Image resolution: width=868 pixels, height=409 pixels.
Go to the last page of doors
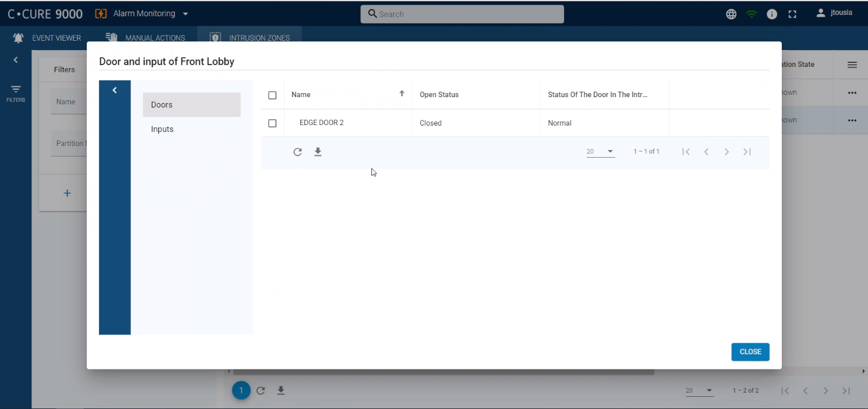(747, 152)
